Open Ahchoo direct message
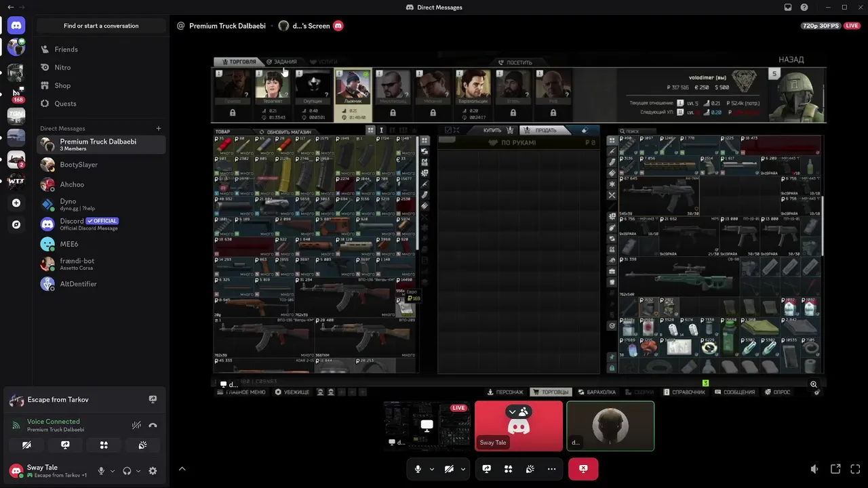 click(101, 184)
